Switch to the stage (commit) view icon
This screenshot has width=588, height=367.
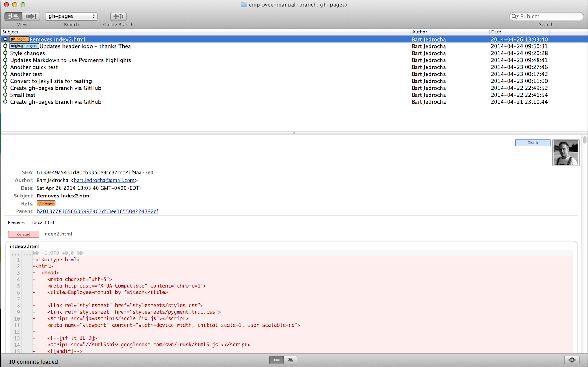31,16
